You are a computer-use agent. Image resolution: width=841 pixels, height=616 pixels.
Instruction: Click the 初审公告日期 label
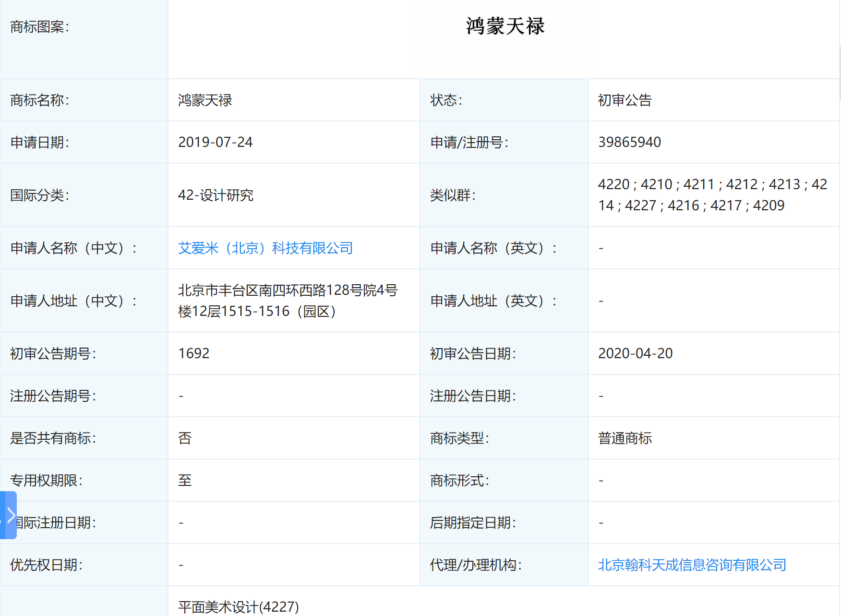click(x=473, y=354)
